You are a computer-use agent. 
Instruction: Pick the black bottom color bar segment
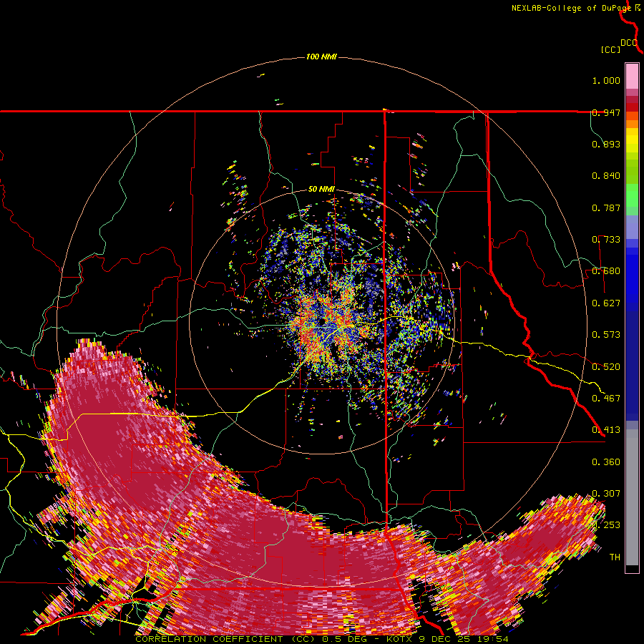click(632, 568)
